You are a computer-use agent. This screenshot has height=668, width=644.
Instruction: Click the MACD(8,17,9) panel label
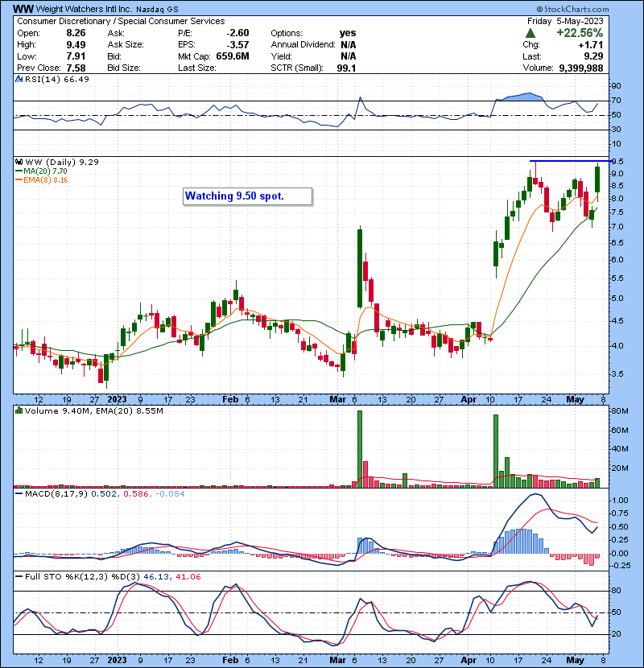pyautogui.click(x=56, y=494)
